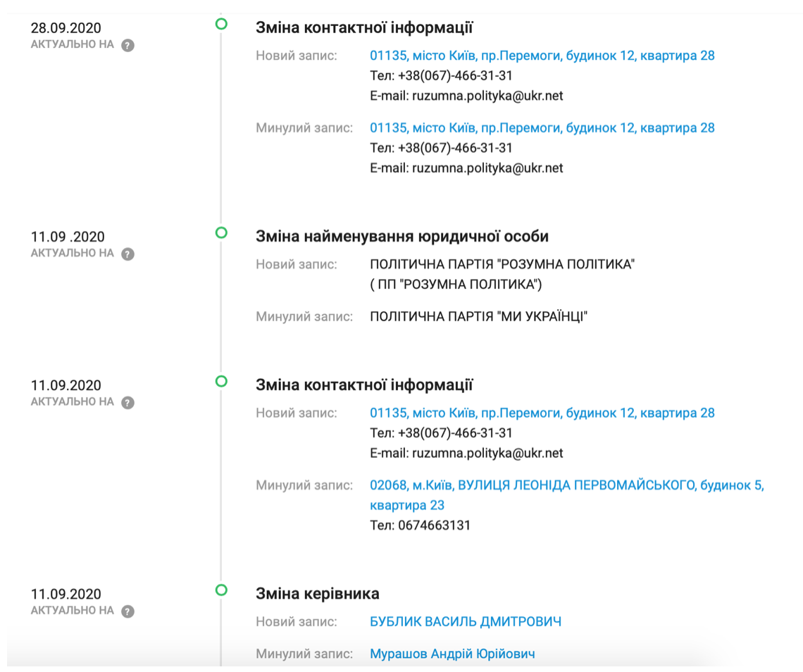Open new address link in 11.09.2020 contact entry

(542, 413)
